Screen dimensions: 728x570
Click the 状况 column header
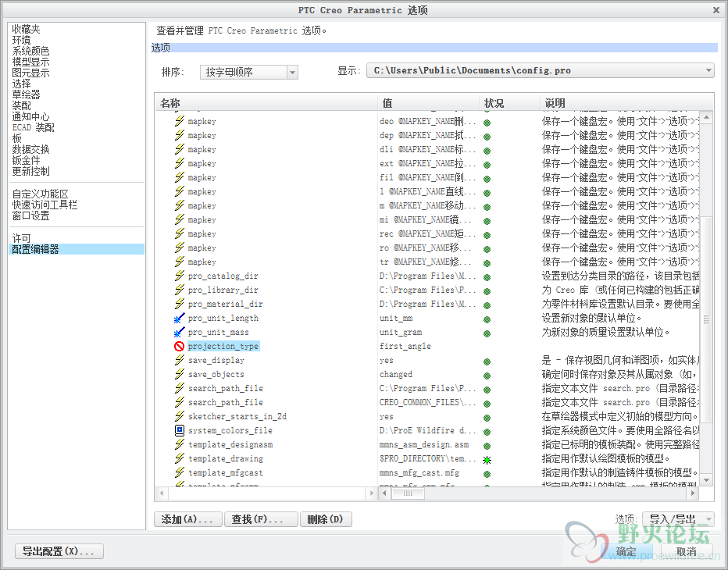tap(509, 103)
